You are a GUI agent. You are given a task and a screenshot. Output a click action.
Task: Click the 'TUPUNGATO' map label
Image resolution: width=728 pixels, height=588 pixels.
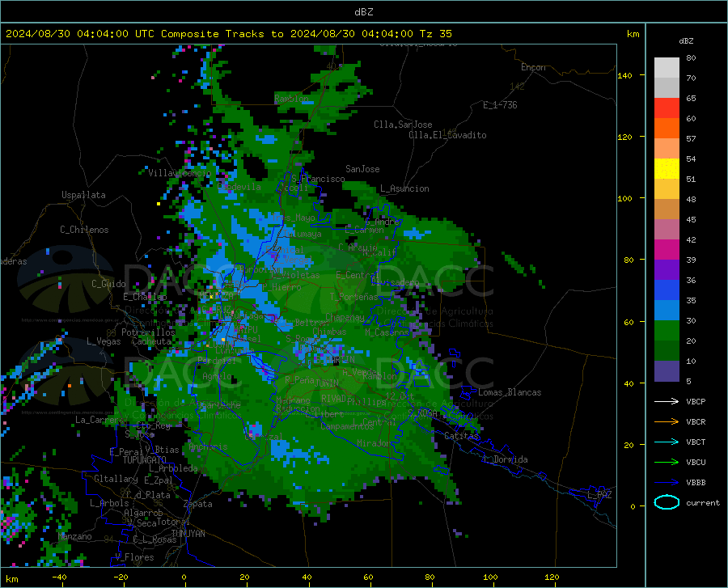click(145, 460)
